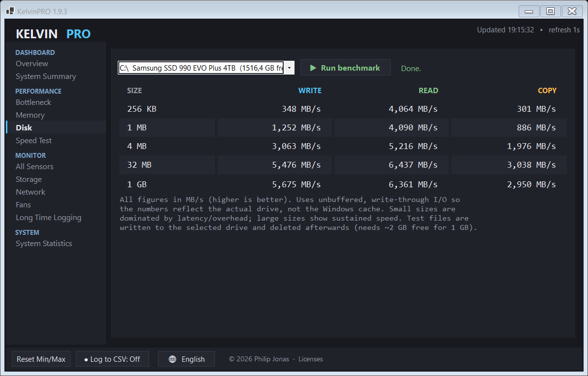Viewport: 588px width, 376px height.
Task: Toggle Log to CSV off button
Action: [112, 359]
